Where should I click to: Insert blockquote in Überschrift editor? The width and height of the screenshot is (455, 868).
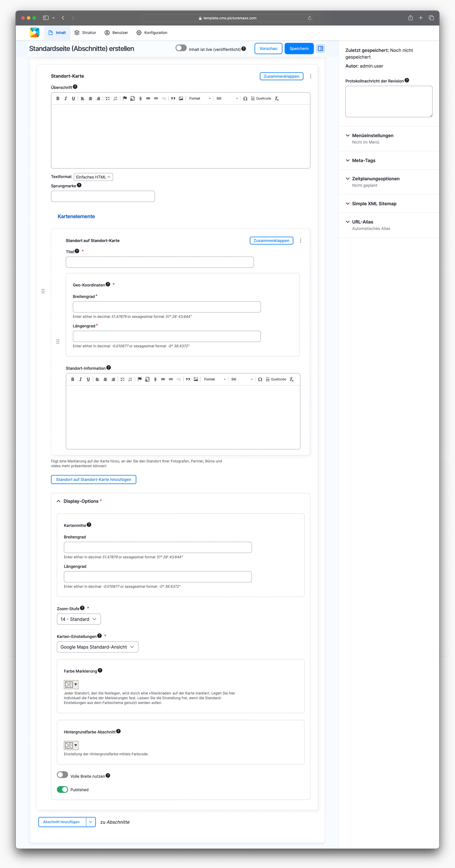pos(173,98)
